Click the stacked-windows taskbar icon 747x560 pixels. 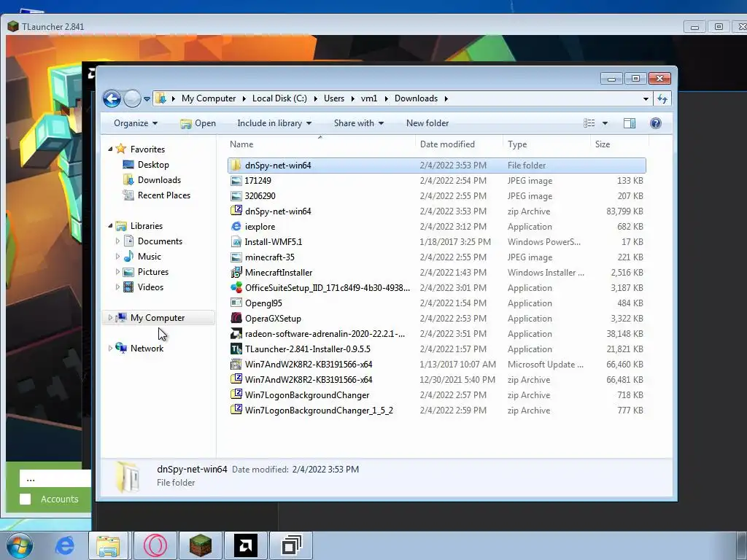[x=291, y=545]
